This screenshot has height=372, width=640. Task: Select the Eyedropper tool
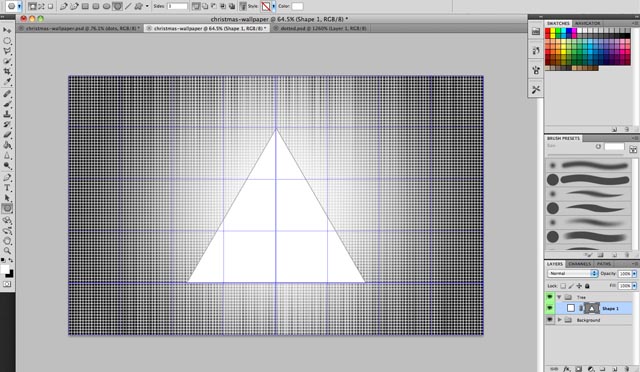pyautogui.click(x=7, y=82)
